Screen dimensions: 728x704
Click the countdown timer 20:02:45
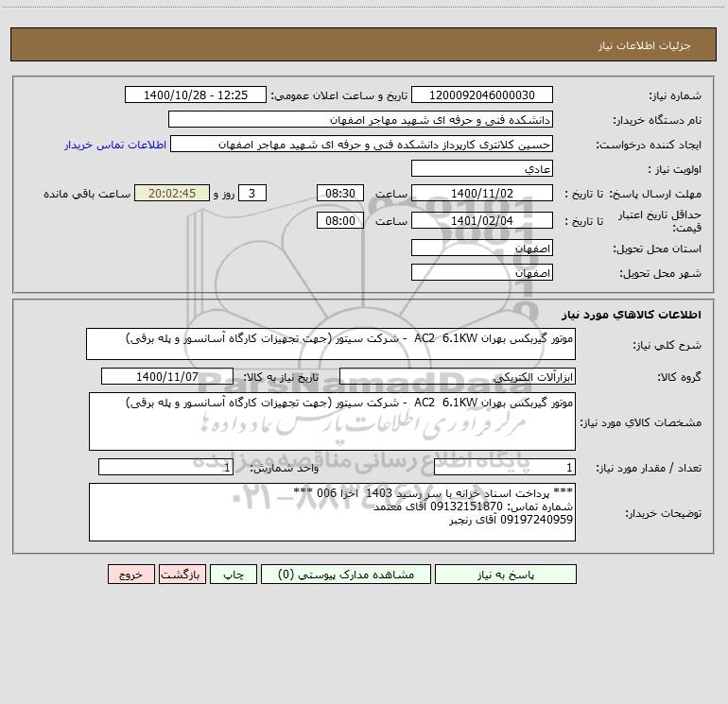click(172, 193)
